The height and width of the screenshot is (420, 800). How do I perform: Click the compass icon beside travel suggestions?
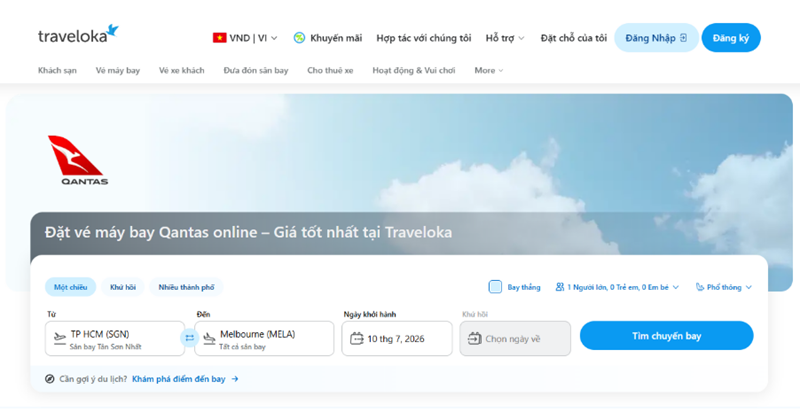click(x=49, y=379)
